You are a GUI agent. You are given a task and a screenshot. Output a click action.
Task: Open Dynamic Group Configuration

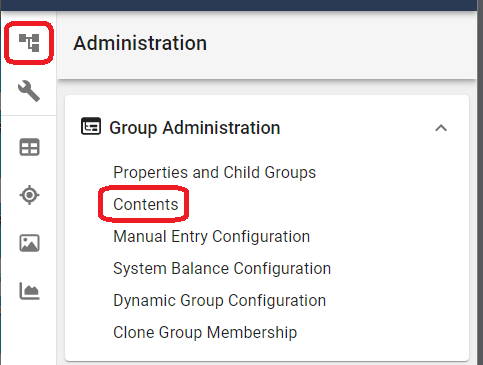pos(219,300)
